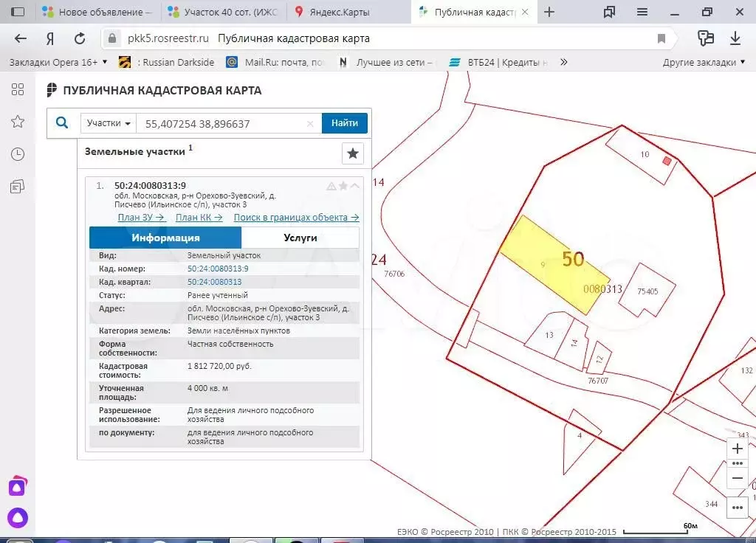Open browser hamburger menu
The width and height of the screenshot is (756, 543).
[642, 12]
